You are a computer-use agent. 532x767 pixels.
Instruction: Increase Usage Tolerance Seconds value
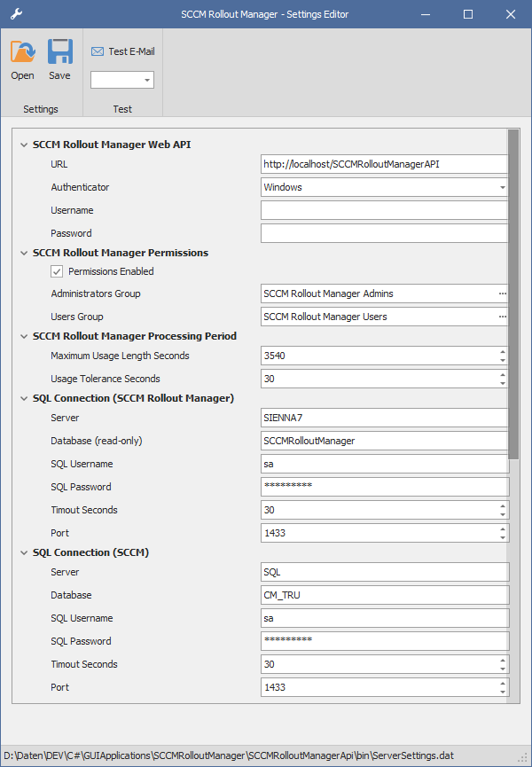tap(503, 375)
